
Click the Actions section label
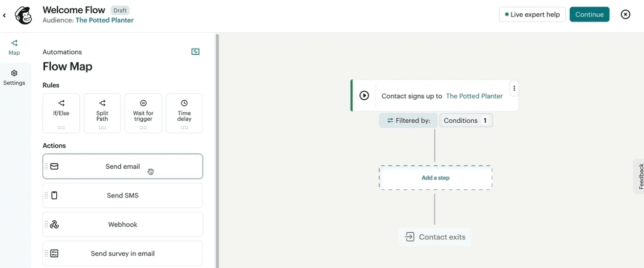coord(54,146)
